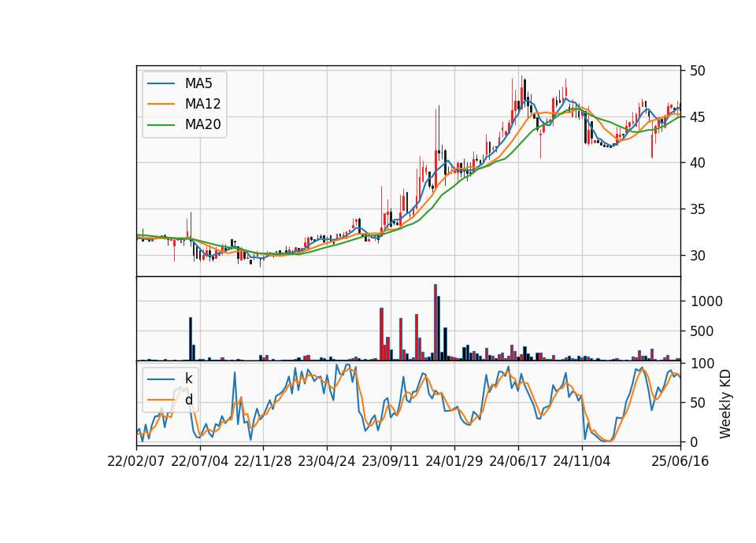Click the MA5 legend label
Screen dimensions: 756x543
point(198,83)
